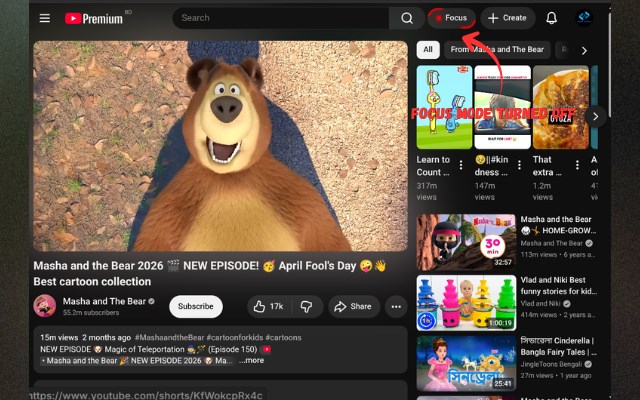Image resolution: width=640 pixels, height=400 pixels.
Task: Open the #cartoons hashtag
Action: click(x=283, y=338)
